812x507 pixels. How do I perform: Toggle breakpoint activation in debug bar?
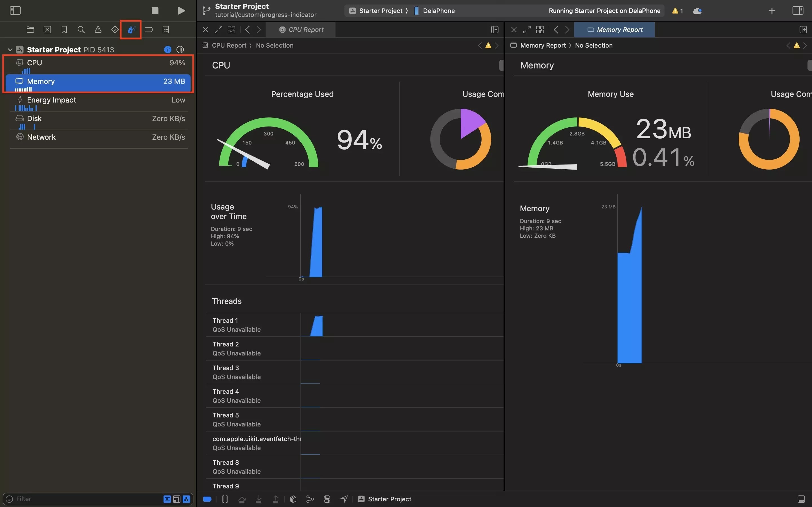[207, 499]
